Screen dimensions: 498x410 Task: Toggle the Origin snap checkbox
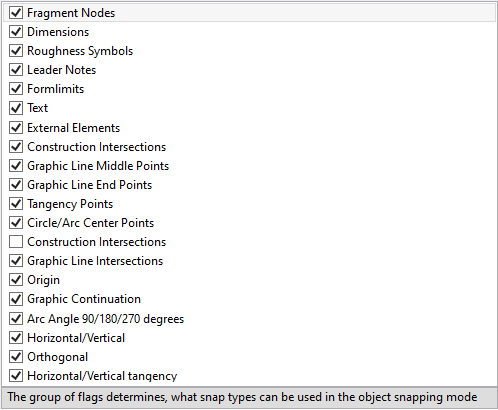tap(16, 280)
